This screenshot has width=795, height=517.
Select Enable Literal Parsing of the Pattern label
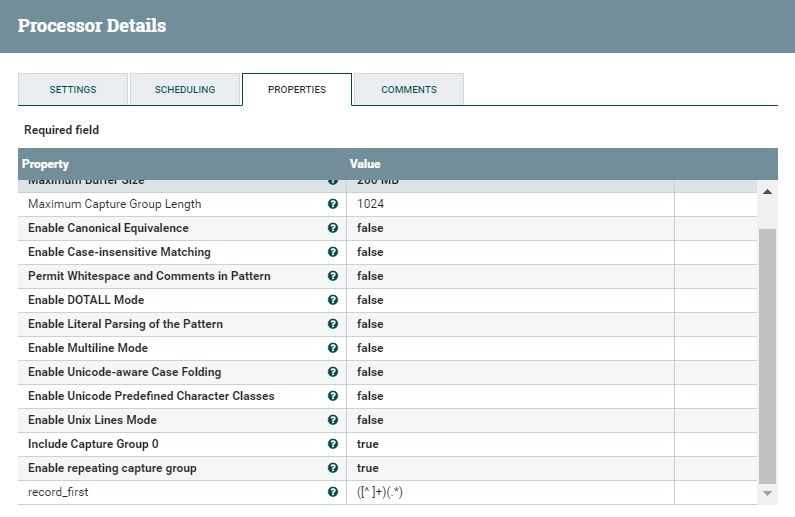pyautogui.click(x=125, y=324)
